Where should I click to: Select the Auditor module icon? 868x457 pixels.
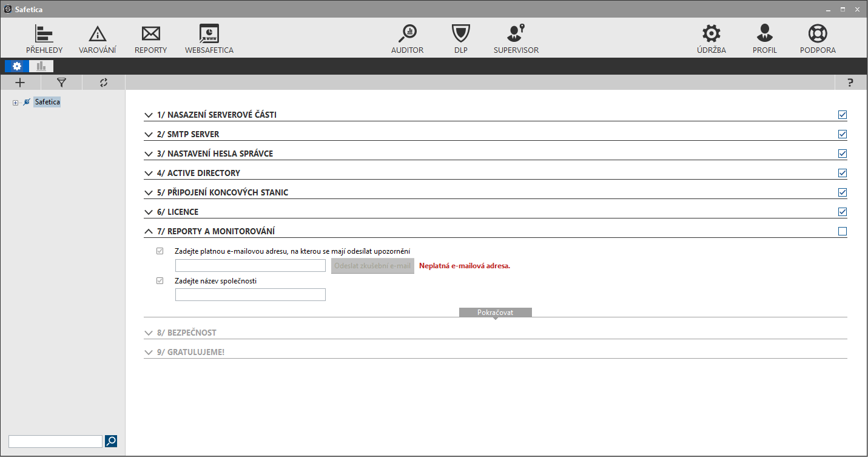407,34
